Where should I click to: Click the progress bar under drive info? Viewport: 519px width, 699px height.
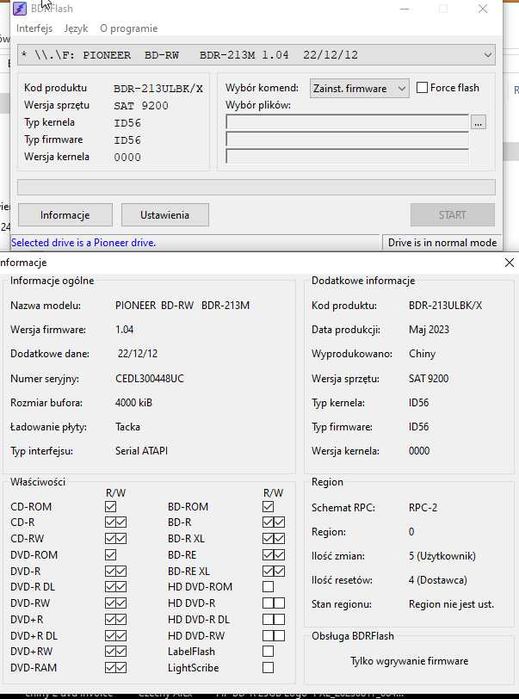pos(256,187)
